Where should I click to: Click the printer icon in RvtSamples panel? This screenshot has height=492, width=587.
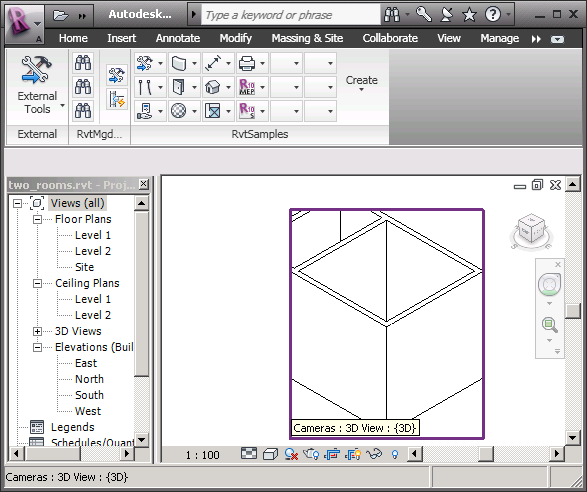[x=247, y=63]
